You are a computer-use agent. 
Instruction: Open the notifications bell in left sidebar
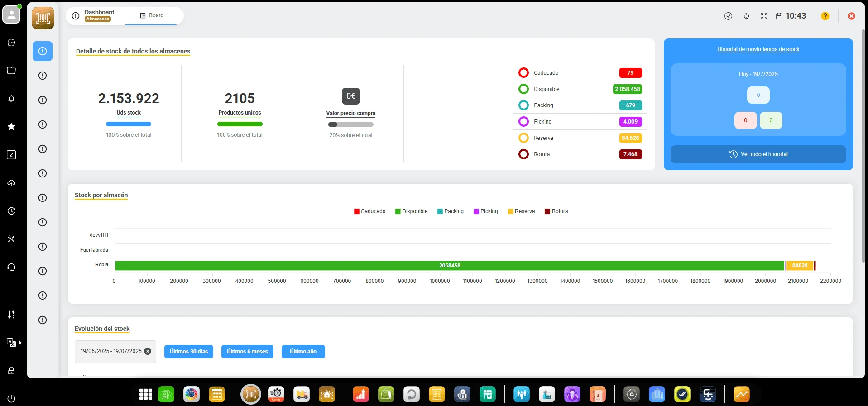tap(11, 99)
